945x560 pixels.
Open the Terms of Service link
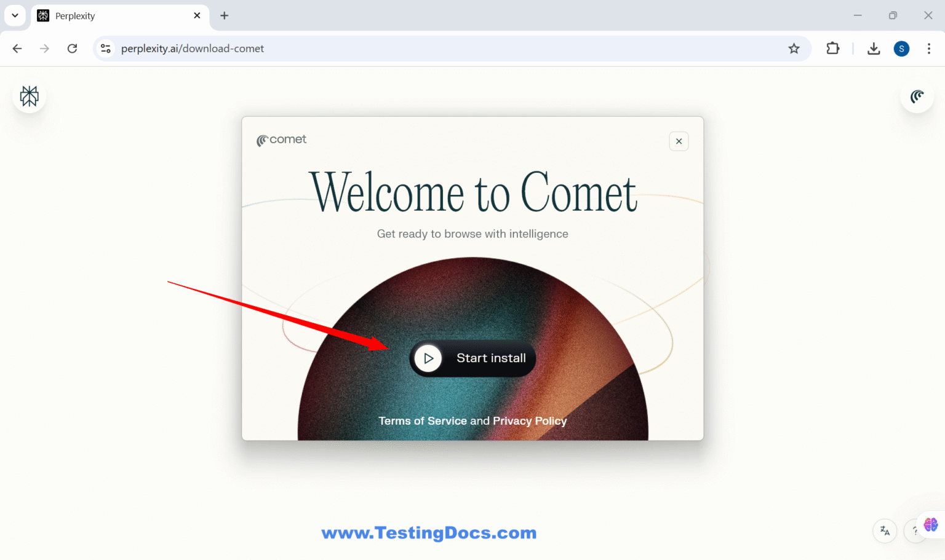422,421
